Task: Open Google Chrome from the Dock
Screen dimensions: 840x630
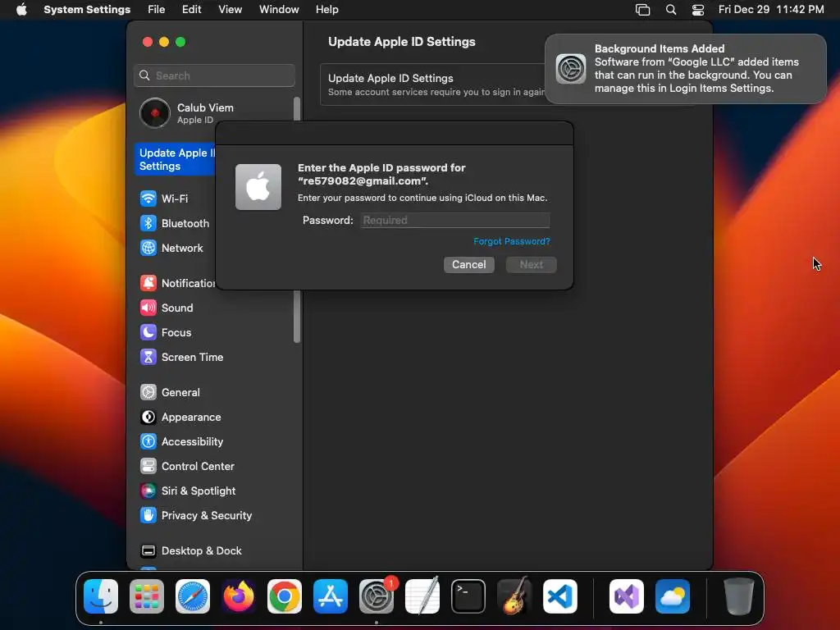Action: pyautogui.click(x=285, y=596)
